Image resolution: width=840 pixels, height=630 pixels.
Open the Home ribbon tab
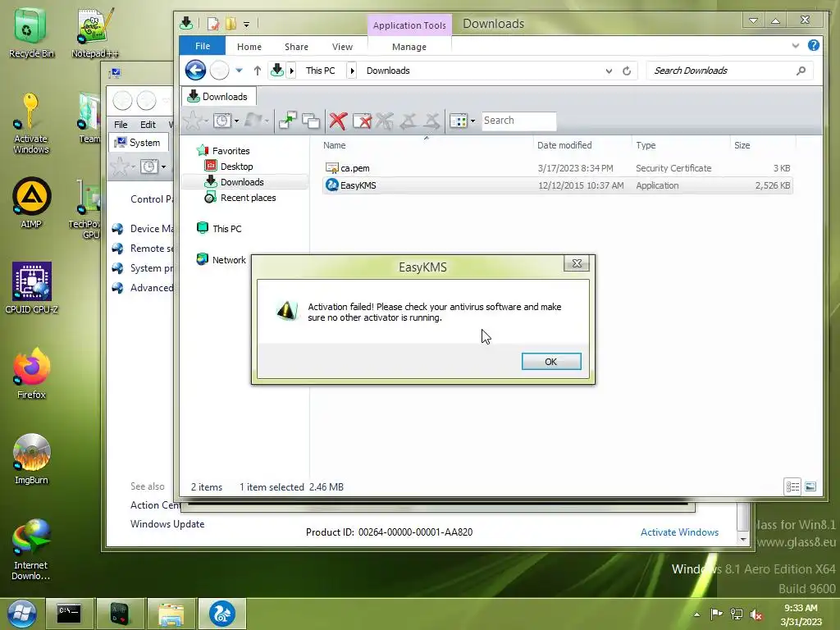point(249,47)
